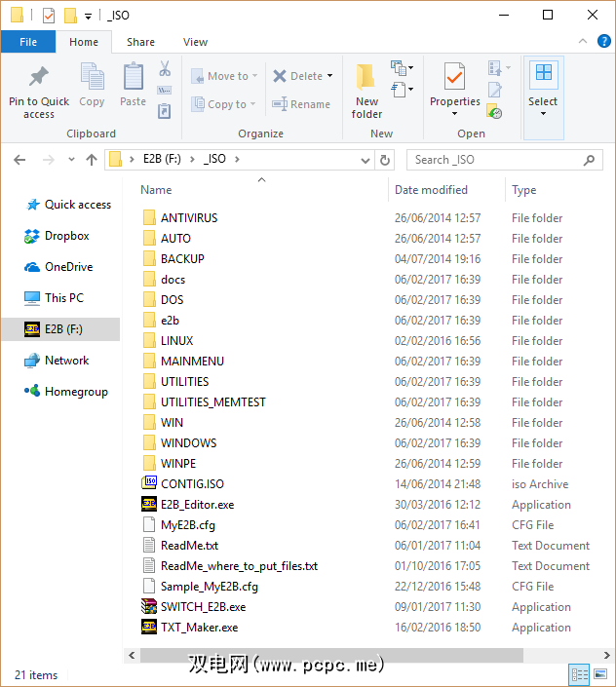Expand the chevron after _ISO breadcrumb
Image resolution: width=616 pixels, height=687 pixels.
237,159
